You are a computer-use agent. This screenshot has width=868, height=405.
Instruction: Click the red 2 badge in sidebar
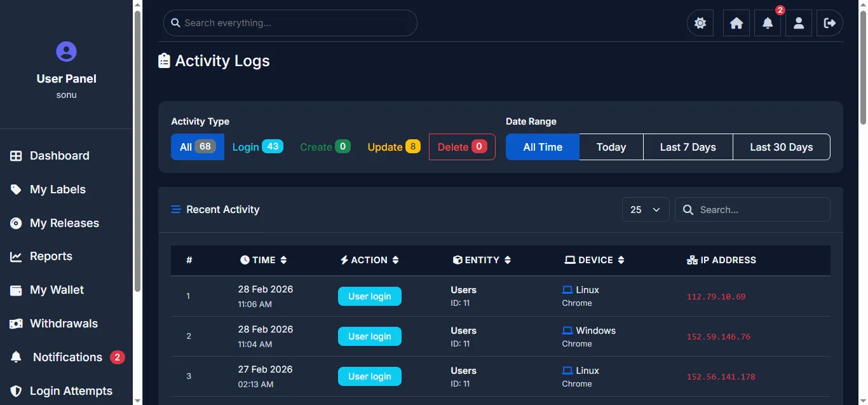[117, 357]
